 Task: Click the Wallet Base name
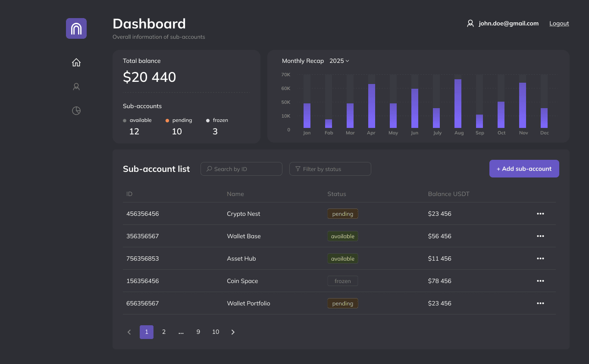pos(244,236)
